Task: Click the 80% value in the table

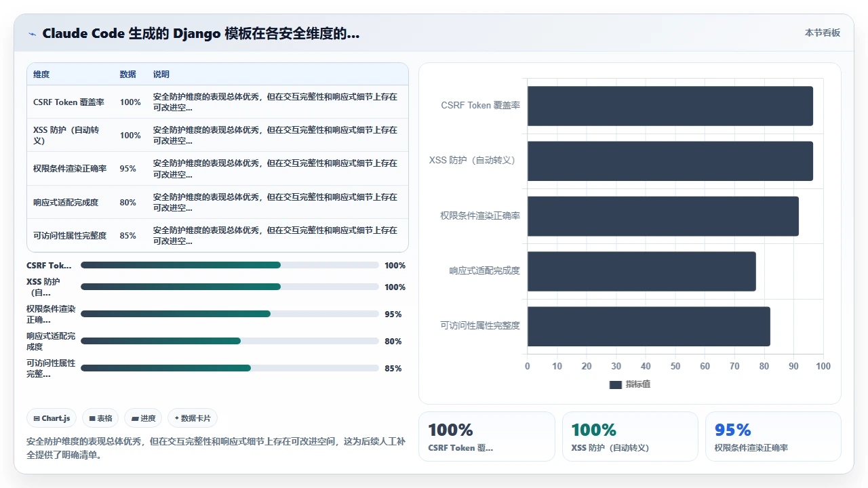Action: (x=128, y=203)
